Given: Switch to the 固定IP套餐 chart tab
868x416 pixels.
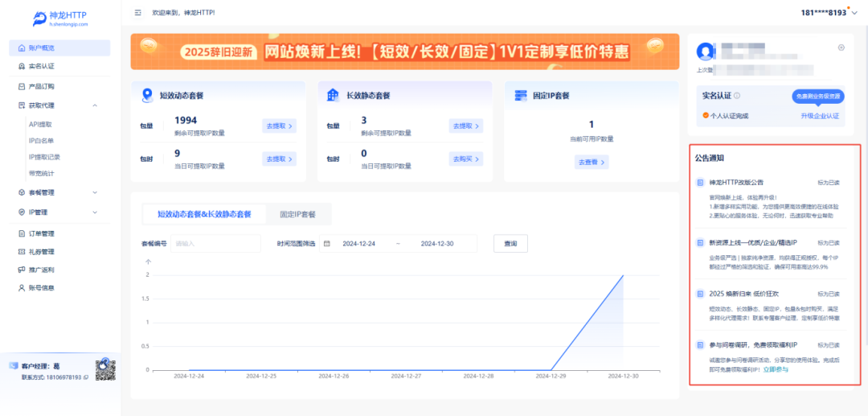Looking at the screenshot, I should pyautogui.click(x=298, y=214).
